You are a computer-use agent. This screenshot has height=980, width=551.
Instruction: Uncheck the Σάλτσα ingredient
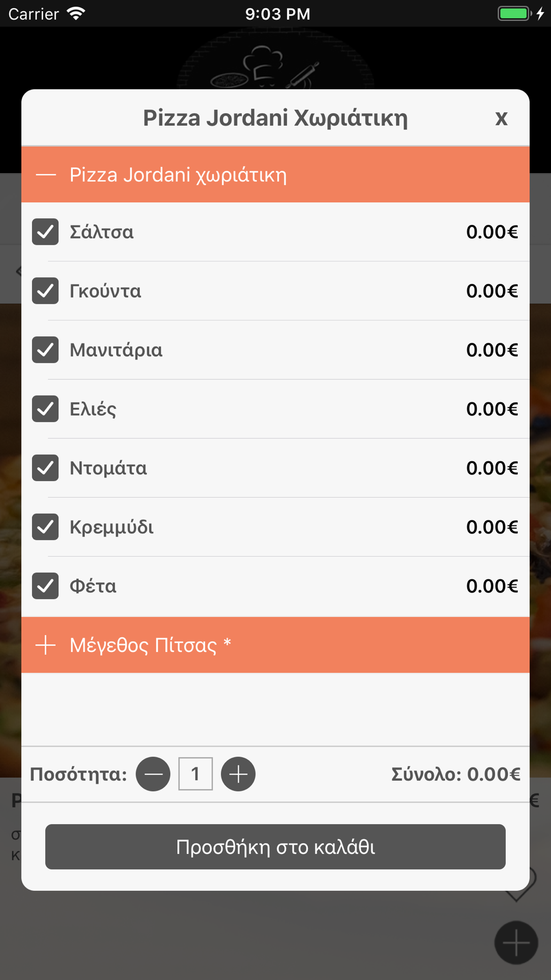coord(45,231)
